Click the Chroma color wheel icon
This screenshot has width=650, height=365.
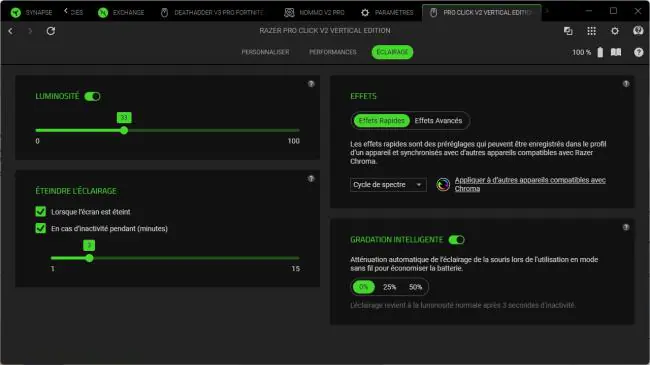tap(443, 184)
